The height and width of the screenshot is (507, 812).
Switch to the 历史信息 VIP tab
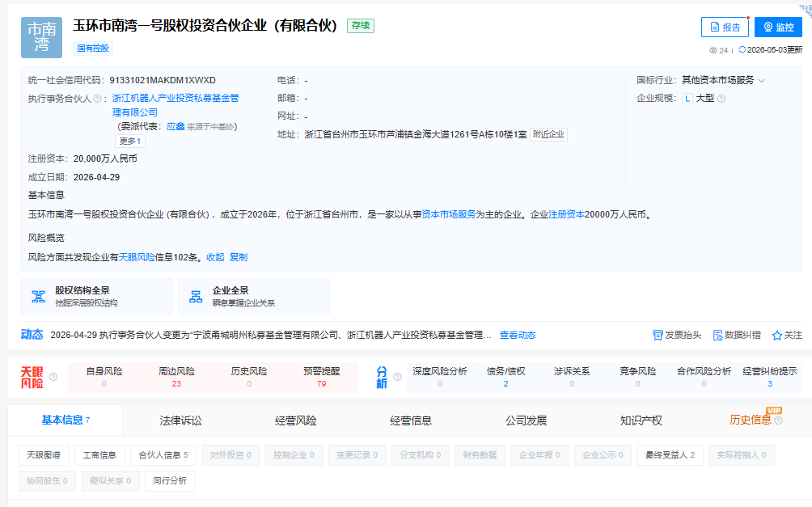(x=750, y=420)
